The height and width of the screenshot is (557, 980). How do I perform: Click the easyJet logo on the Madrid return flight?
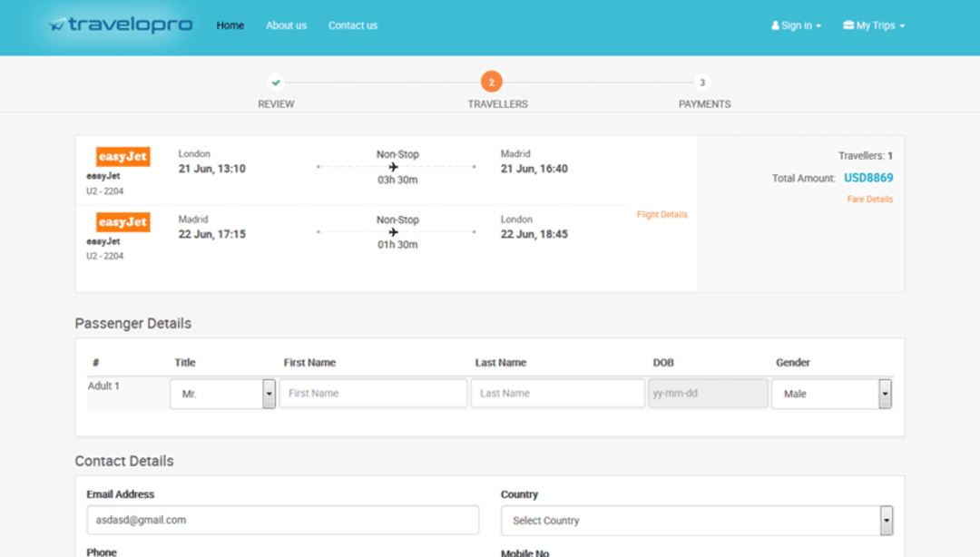click(x=122, y=221)
